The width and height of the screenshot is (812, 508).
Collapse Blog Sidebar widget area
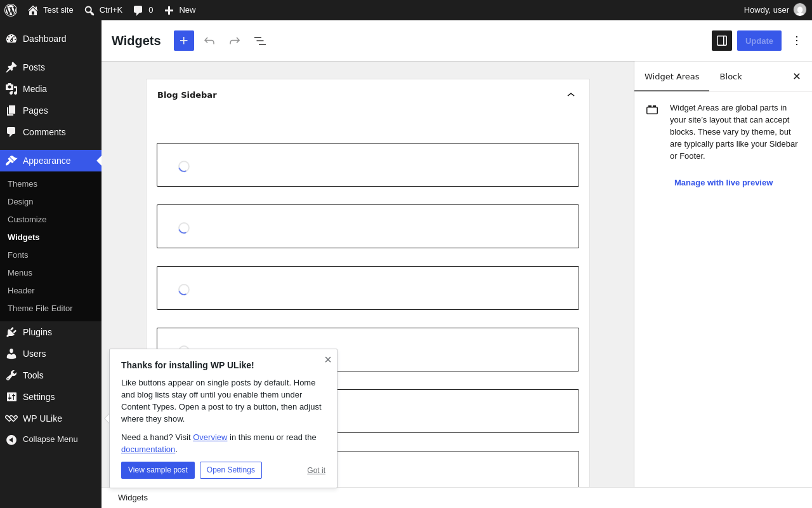[x=571, y=95]
